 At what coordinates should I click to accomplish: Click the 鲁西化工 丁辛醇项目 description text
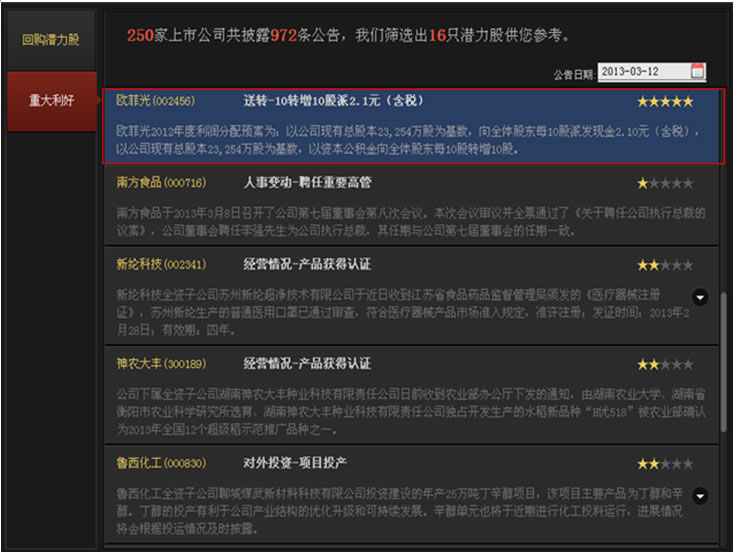[x=399, y=511]
